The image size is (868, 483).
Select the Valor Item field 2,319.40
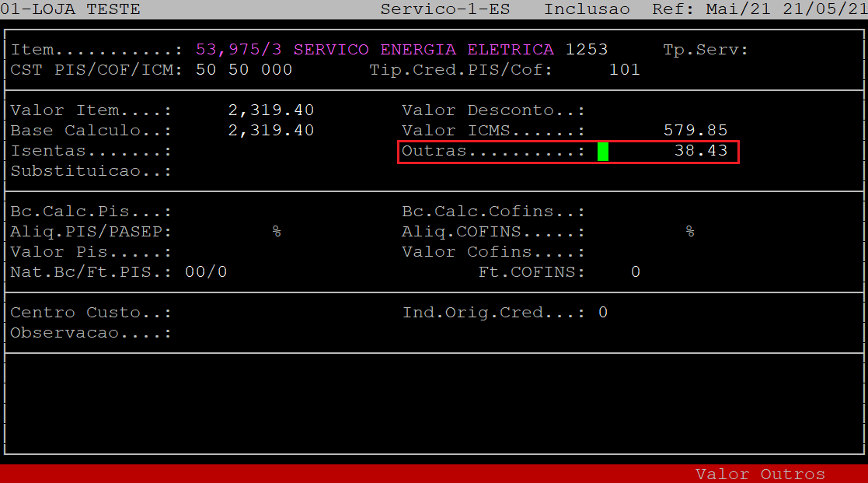(x=271, y=110)
